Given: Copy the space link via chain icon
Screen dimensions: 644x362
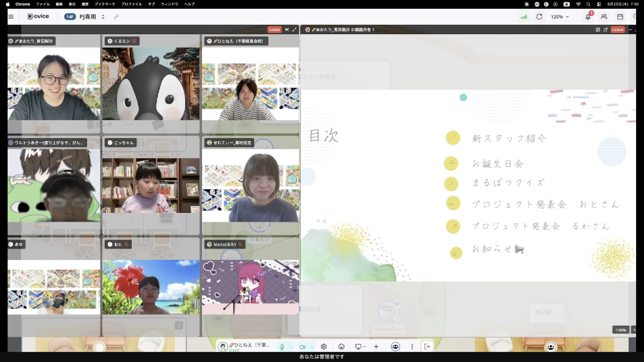Looking at the screenshot, I should tap(116, 17).
